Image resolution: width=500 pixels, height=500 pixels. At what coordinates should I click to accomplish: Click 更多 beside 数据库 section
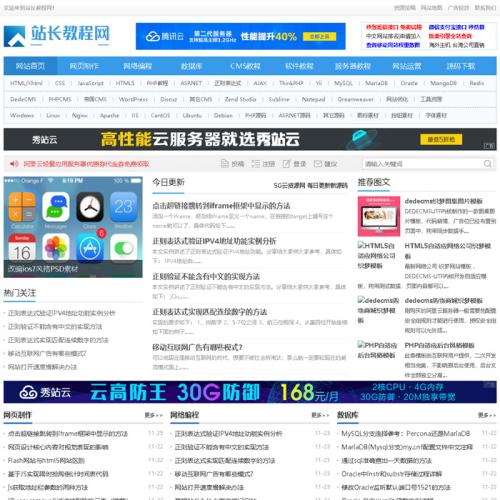point(487,415)
